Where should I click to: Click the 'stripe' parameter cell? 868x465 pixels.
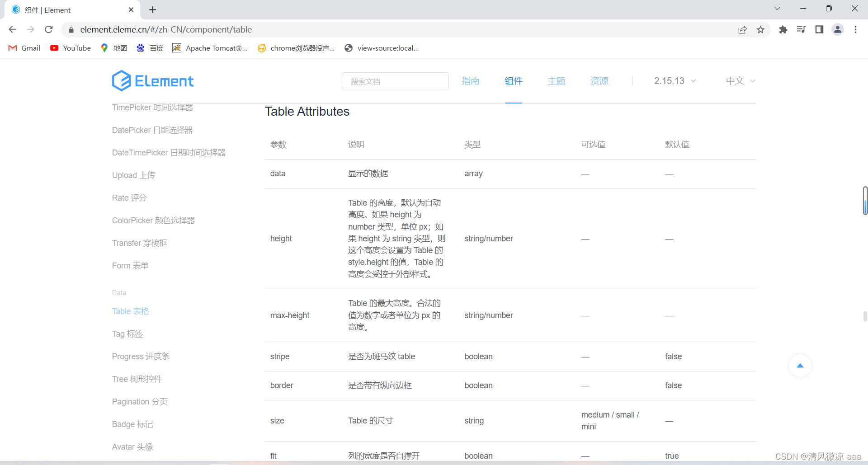coord(280,357)
